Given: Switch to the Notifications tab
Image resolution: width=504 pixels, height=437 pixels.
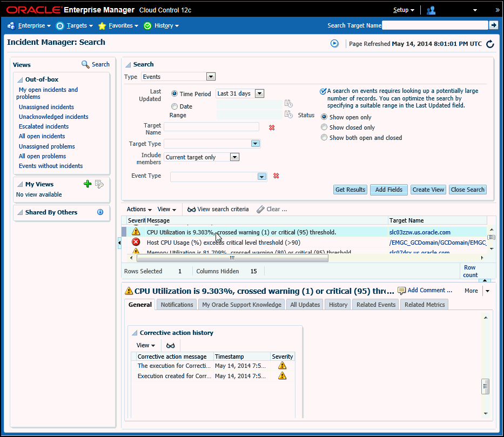Looking at the screenshot, I should coord(177,305).
